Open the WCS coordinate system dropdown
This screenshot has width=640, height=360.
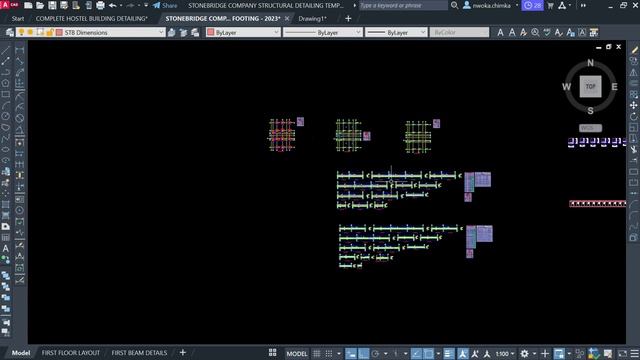[x=590, y=128]
